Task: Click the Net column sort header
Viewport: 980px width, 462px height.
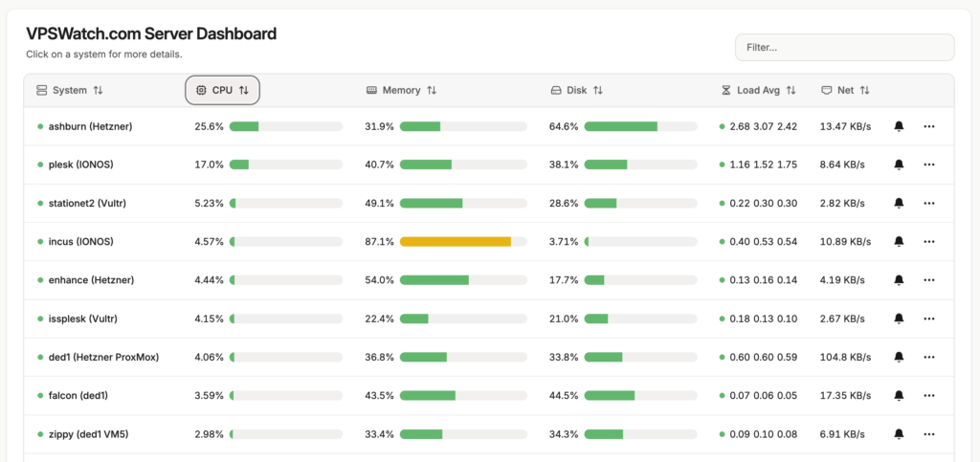Action: 845,90
